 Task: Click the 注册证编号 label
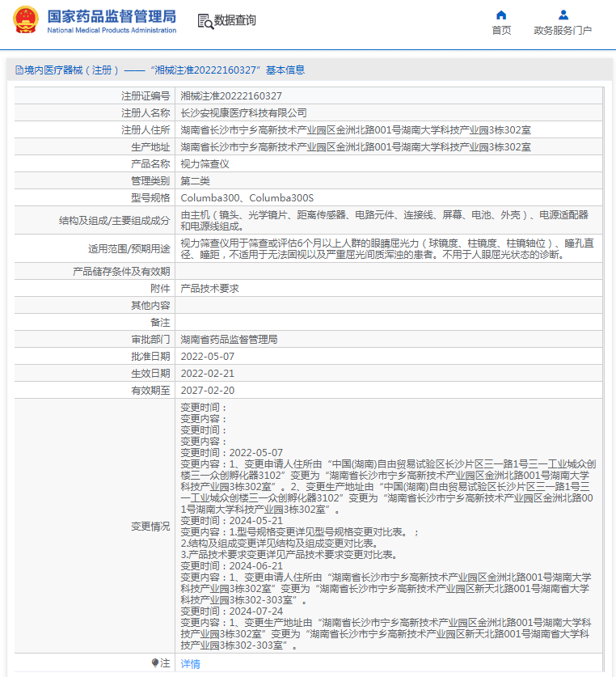point(146,96)
